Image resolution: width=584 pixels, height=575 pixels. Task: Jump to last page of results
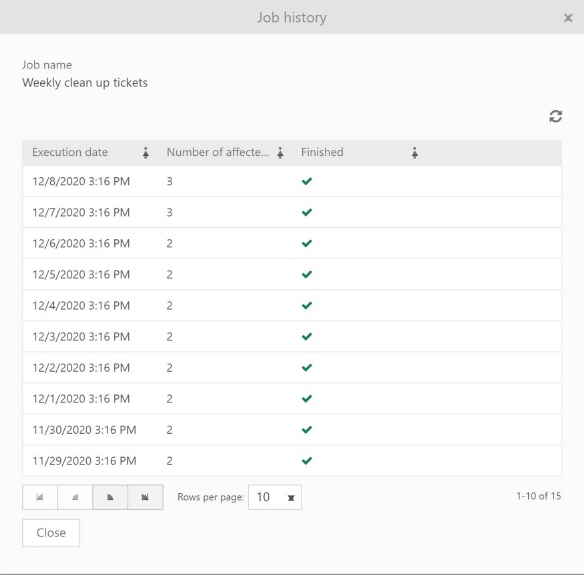click(x=145, y=497)
